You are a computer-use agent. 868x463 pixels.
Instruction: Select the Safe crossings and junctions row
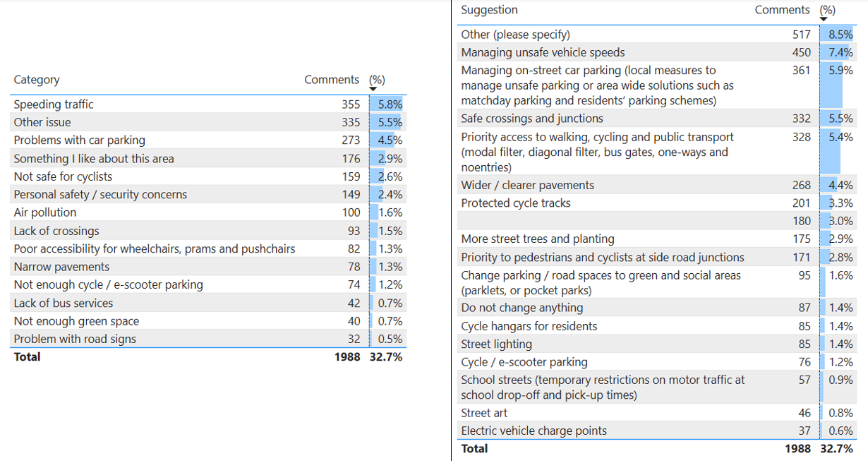coord(532,119)
